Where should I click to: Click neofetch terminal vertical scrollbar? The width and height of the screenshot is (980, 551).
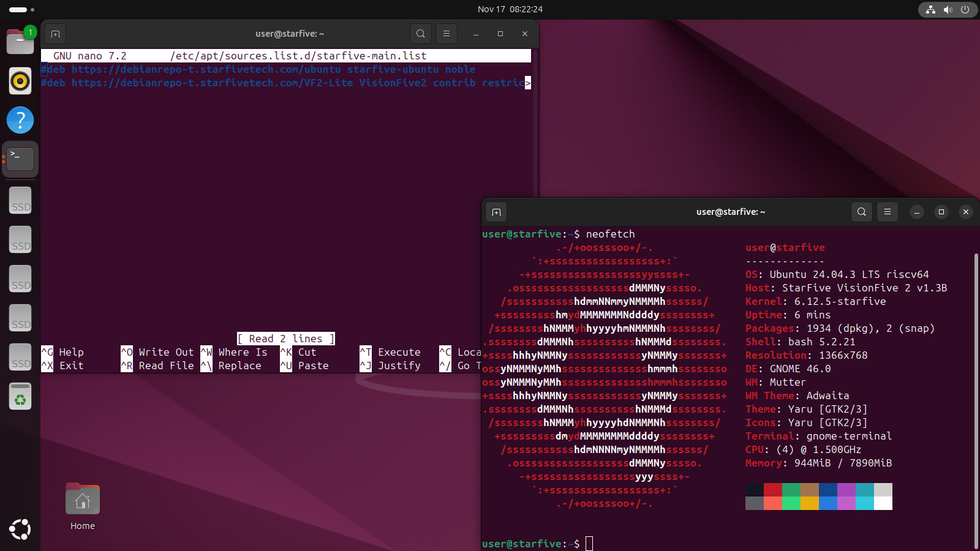pos(976,398)
